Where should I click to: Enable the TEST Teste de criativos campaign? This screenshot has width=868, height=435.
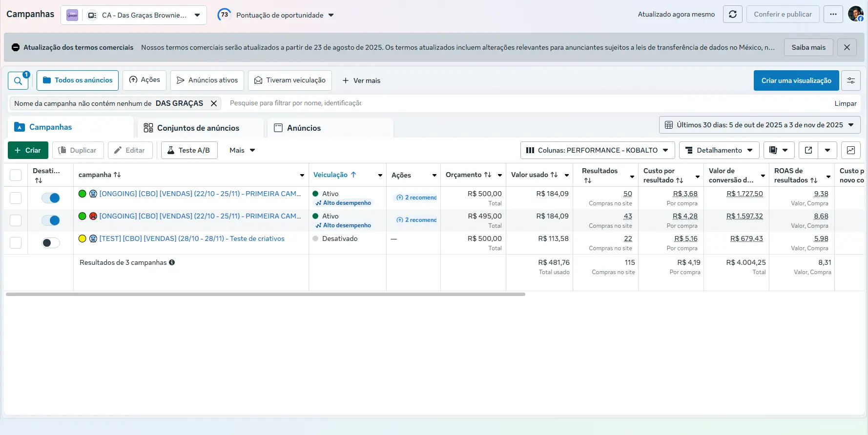[50, 243]
